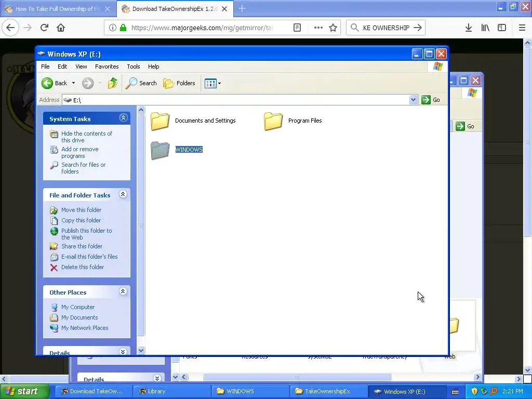Viewport: 532px width, 399px height.
Task: Select the Documents and Settings folder icon
Action: (x=160, y=121)
